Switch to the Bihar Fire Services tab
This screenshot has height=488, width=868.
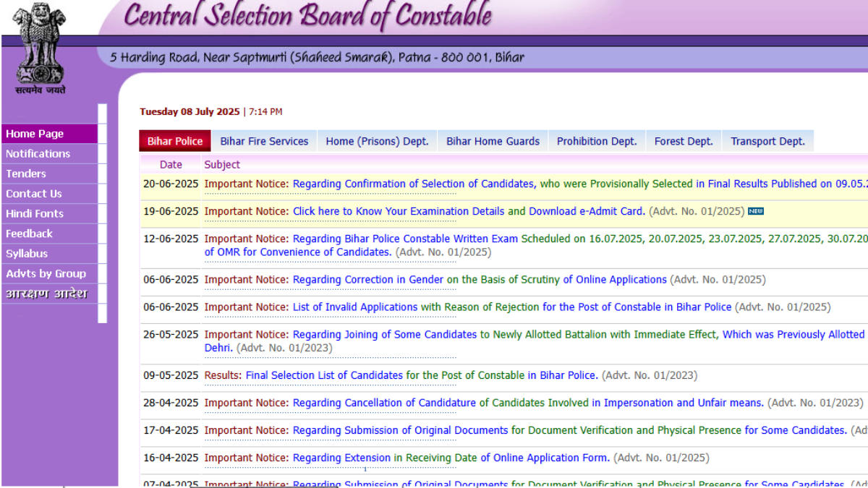[x=264, y=141]
